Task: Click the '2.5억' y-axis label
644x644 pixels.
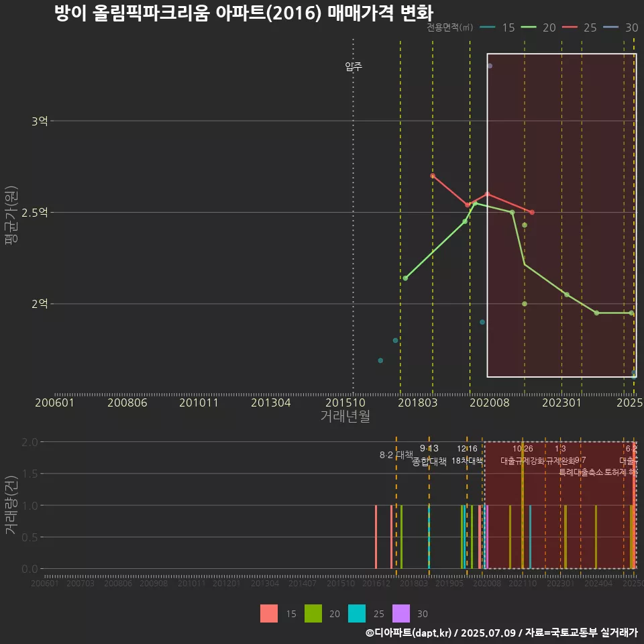Action: pos(34,213)
